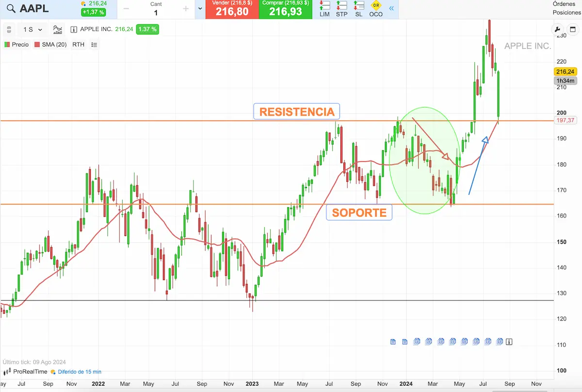
Task: Click the Precio color swatch legend
Action: point(16,45)
